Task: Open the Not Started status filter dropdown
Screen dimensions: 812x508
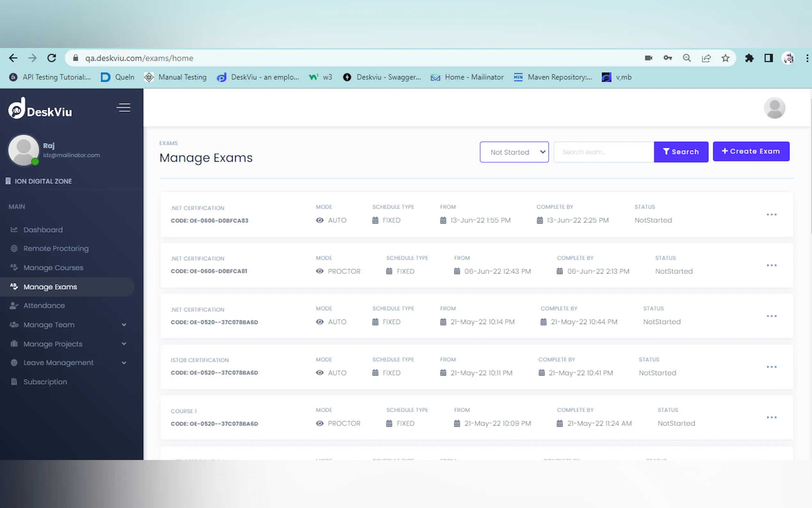Action: pos(514,152)
